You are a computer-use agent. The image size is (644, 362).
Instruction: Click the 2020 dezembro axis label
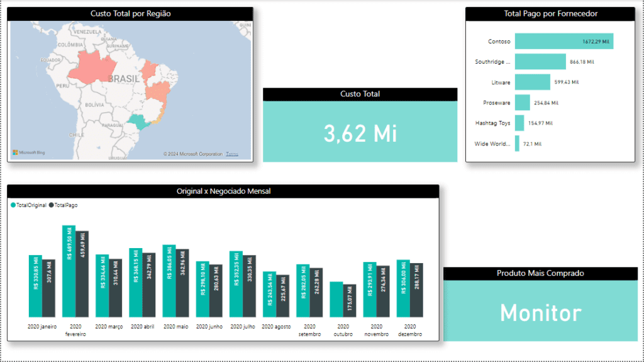point(410,331)
